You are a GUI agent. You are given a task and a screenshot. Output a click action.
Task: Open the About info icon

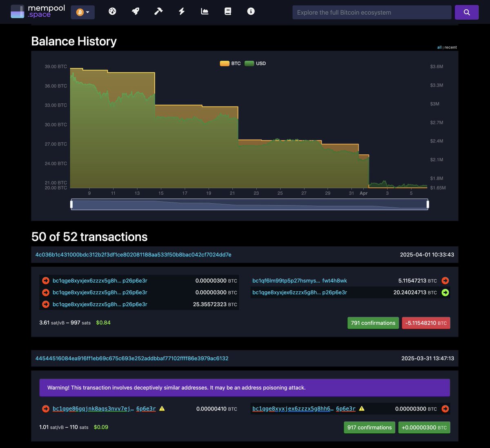[251, 11]
